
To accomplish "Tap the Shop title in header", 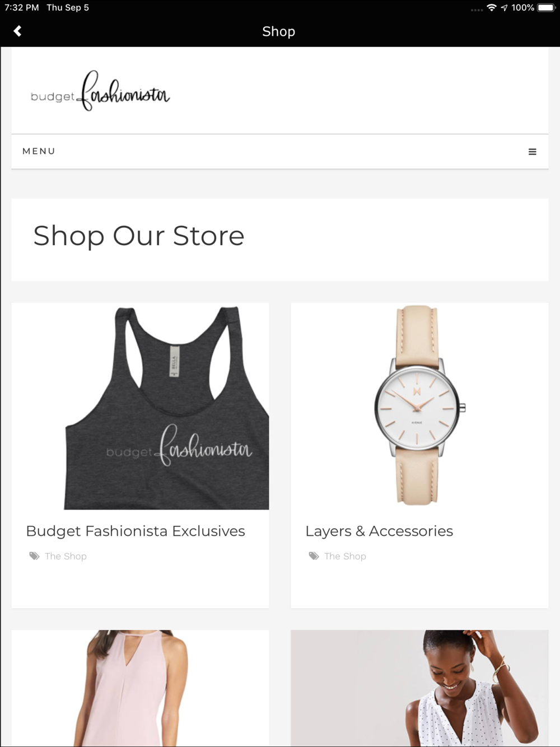I will (279, 31).
